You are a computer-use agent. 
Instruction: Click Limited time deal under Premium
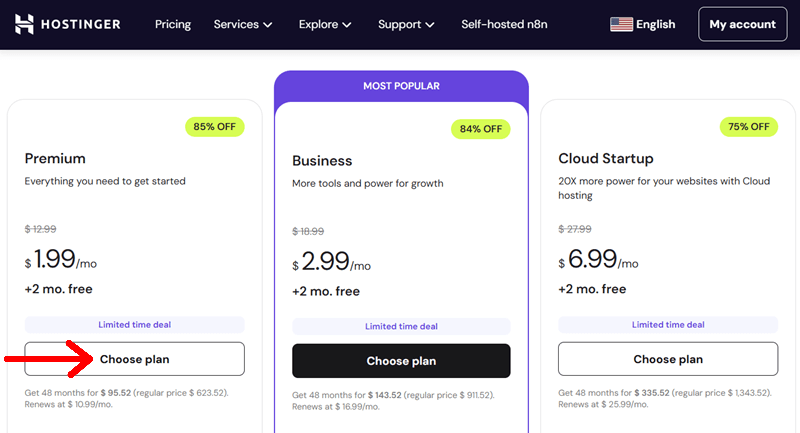134,324
